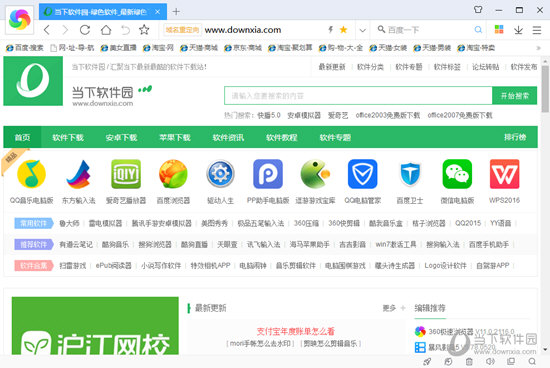
Task: Expand the bookmarks bar overflow chevron
Action: click(538, 48)
